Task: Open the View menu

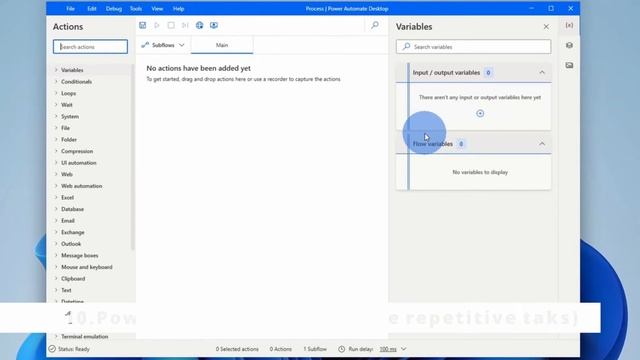Action: point(157,9)
